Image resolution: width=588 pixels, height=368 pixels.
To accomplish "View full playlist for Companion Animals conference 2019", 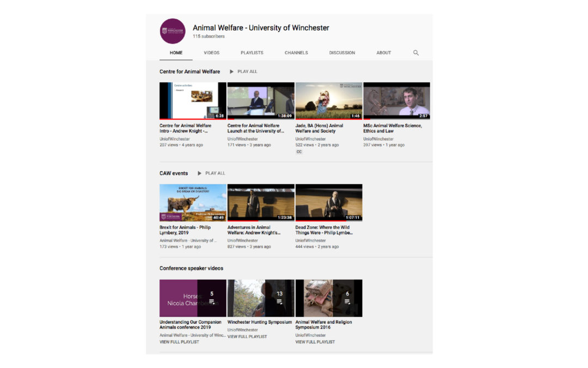I will tap(179, 342).
